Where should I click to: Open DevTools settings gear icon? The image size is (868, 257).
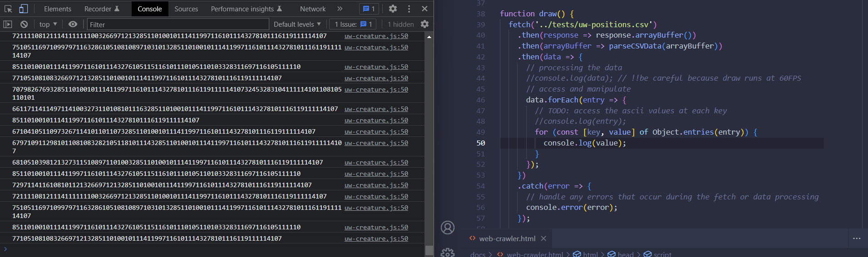pyautogui.click(x=393, y=9)
